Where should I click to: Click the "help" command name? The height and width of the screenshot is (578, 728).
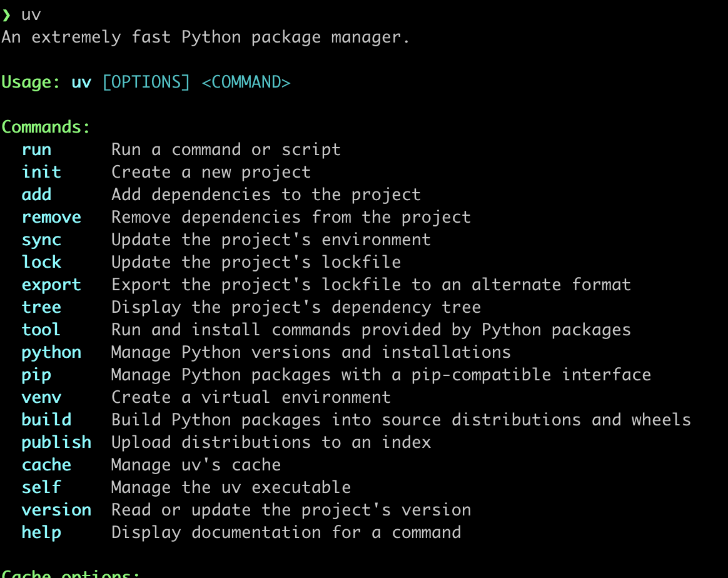pos(41,533)
